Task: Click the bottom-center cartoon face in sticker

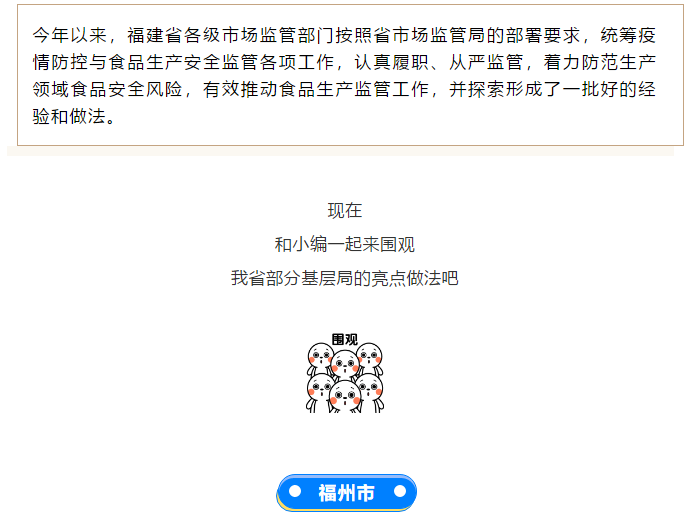Action: (345, 395)
